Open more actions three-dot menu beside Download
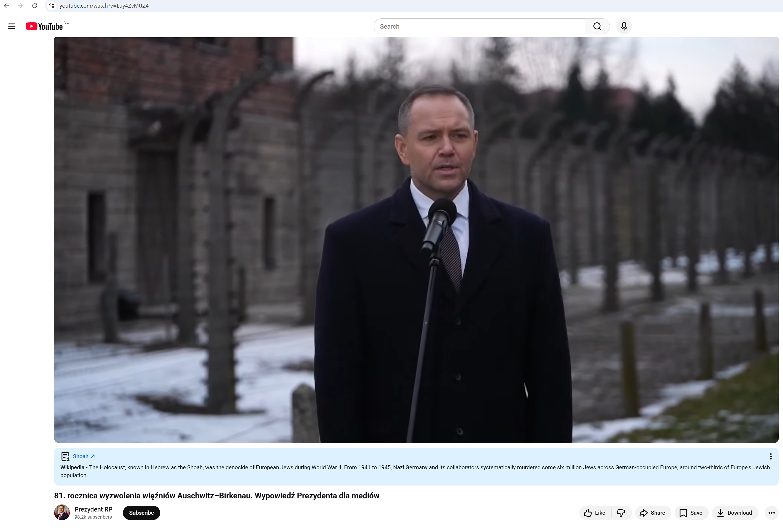Screen dimensions: 783x532 tap(771, 513)
